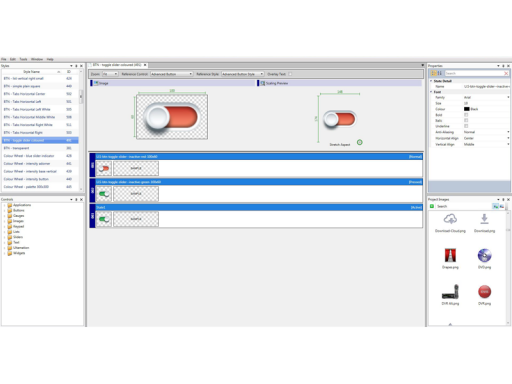Screen dimensions: 512x384
Task: Click the green Stretch Aspect circle icon
Action: [x=360, y=142]
